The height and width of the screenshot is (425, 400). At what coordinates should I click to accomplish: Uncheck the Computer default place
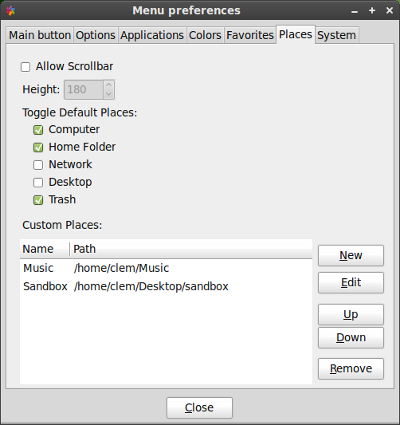point(38,130)
